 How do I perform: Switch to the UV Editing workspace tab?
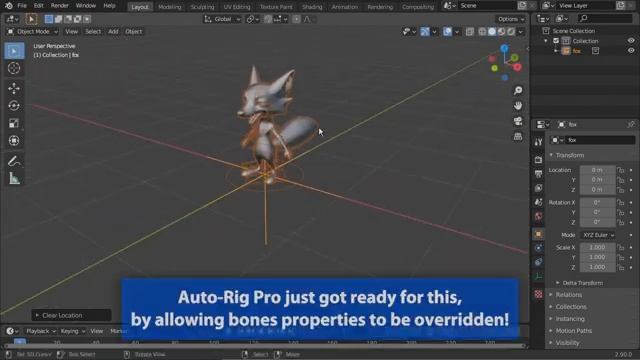(x=237, y=7)
